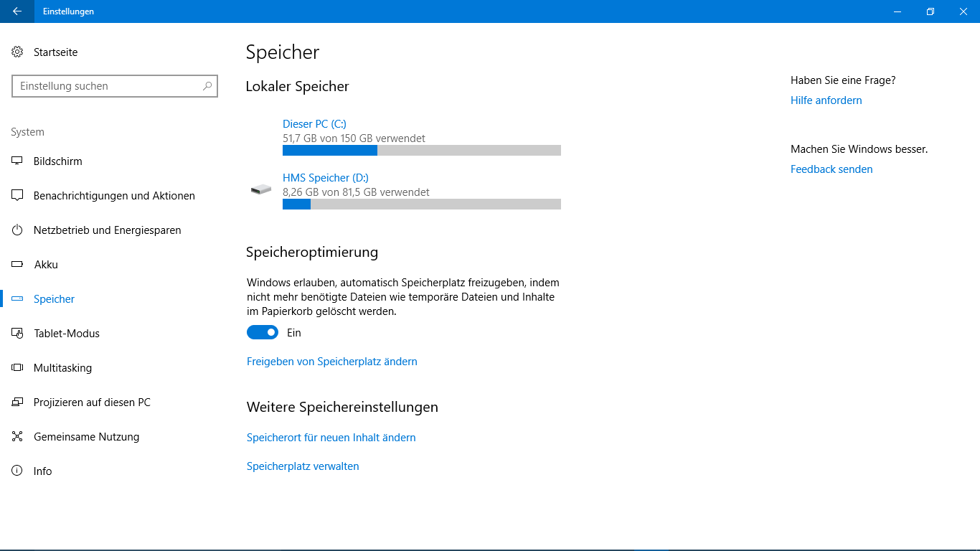Select the Gemeinsame Nutzung icon
Viewport: 980px width, 551px height.
(17, 437)
